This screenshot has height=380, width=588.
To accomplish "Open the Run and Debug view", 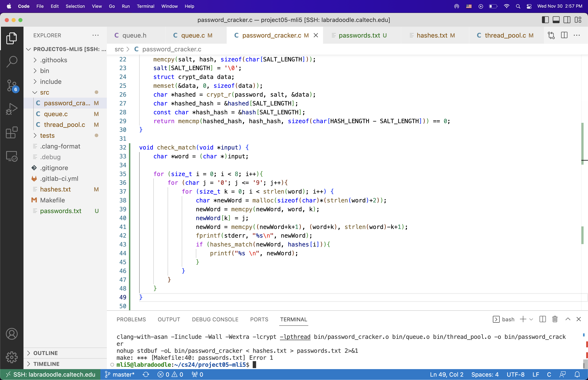I will point(12,109).
